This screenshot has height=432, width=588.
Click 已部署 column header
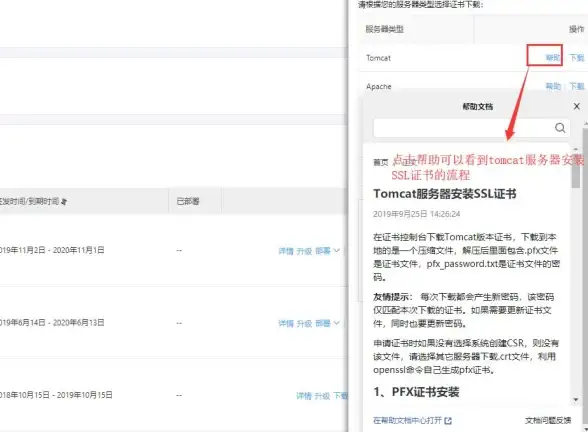(188, 201)
